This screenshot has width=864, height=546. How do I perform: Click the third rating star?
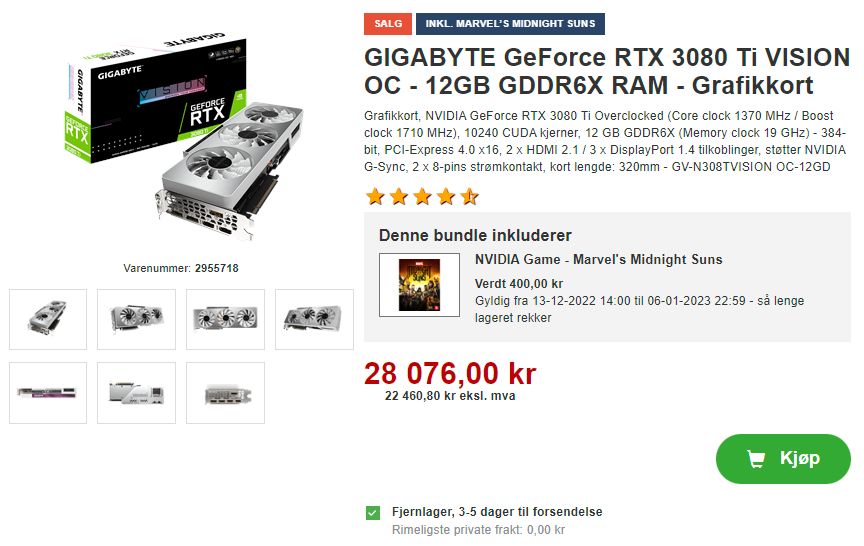[422, 196]
